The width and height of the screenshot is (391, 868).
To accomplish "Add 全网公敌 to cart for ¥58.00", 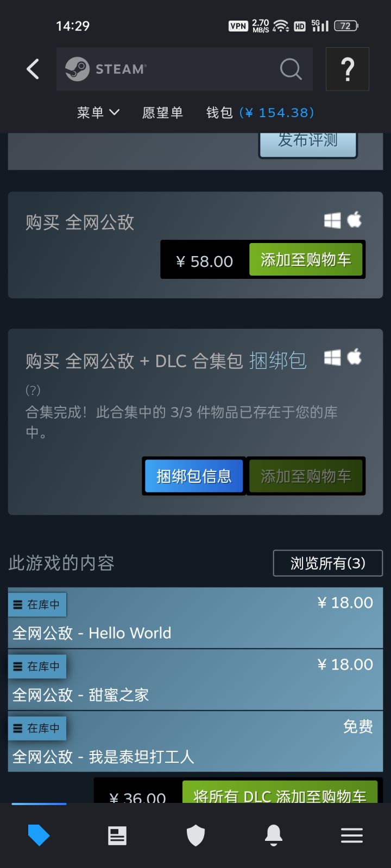I will tap(306, 260).
